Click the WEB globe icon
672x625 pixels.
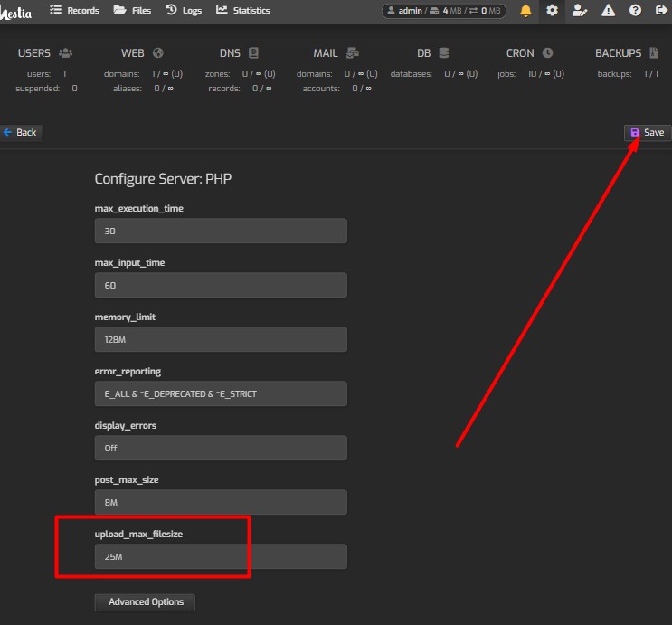[158, 53]
